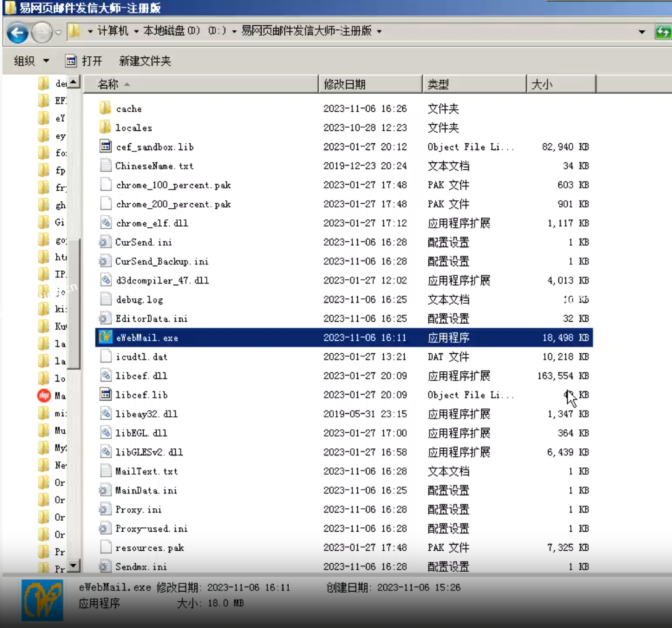Select libcef.lib file icon
Screen dimensions: 672x628
(x=106, y=394)
